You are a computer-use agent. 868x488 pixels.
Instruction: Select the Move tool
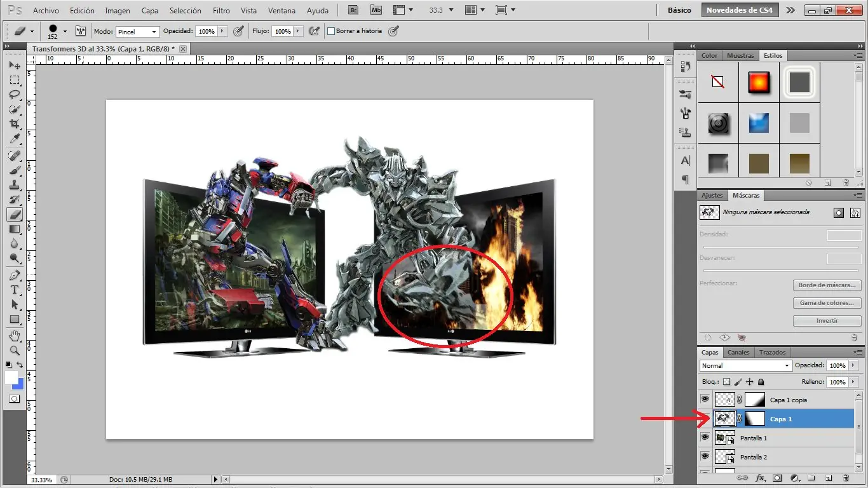pos(14,65)
